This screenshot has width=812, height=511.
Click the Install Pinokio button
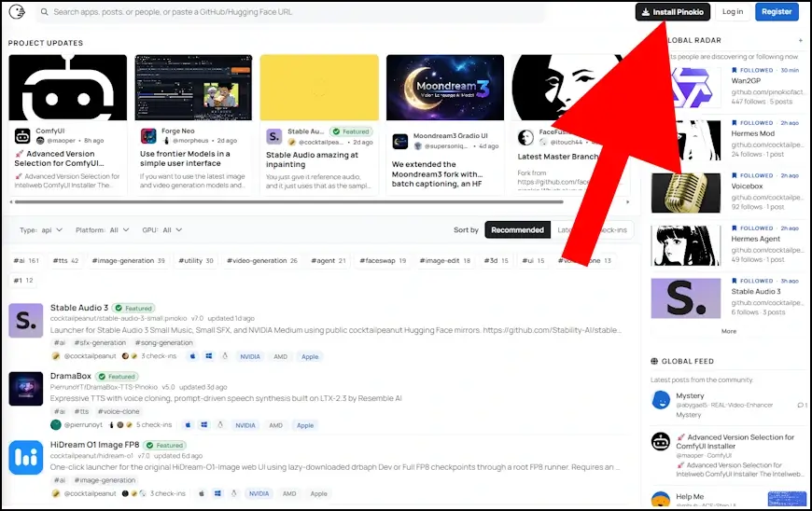[673, 12]
